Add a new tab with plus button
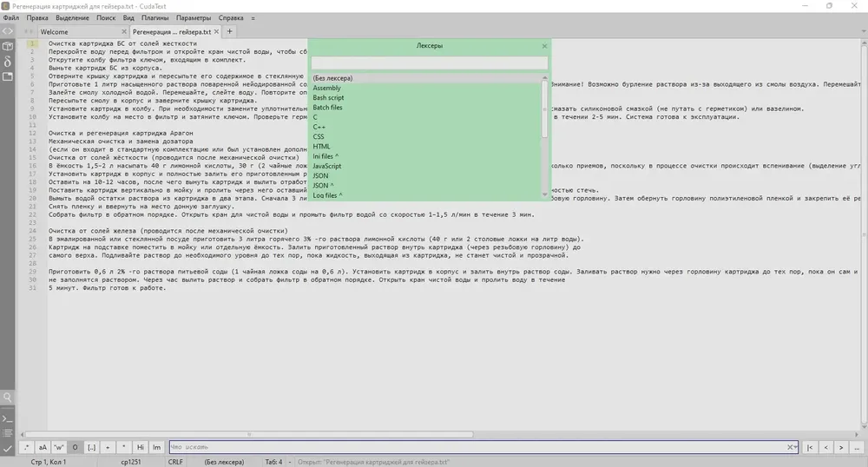Screen dimensions: 868x467 point(230,31)
